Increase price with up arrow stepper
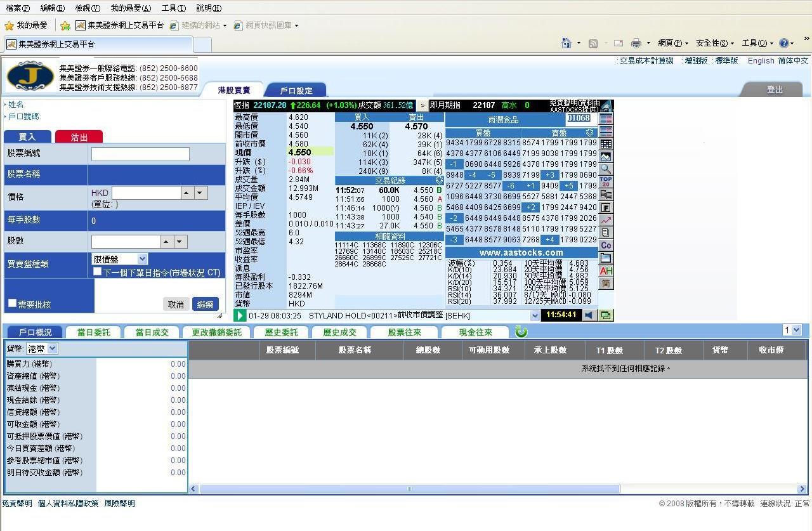 coord(187,193)
